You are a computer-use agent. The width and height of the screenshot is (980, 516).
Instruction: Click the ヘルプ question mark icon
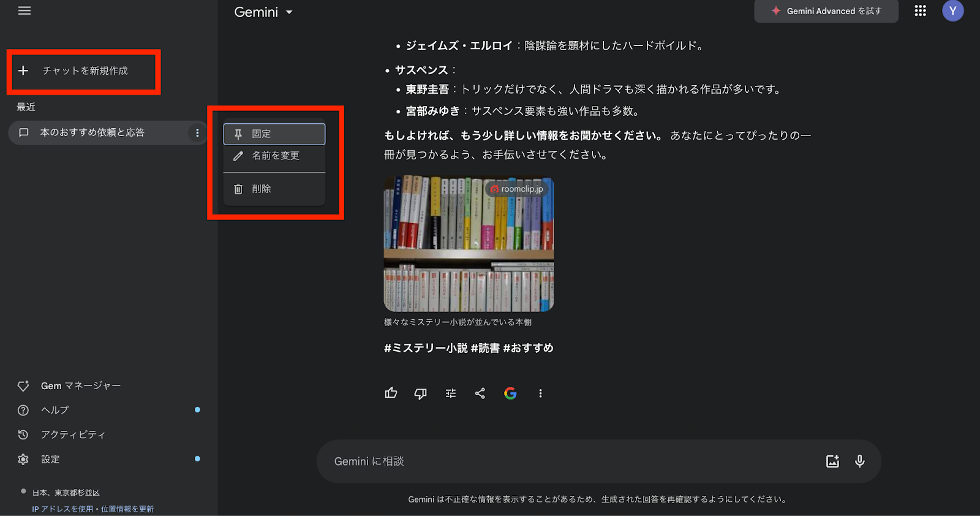pos(23,411)
